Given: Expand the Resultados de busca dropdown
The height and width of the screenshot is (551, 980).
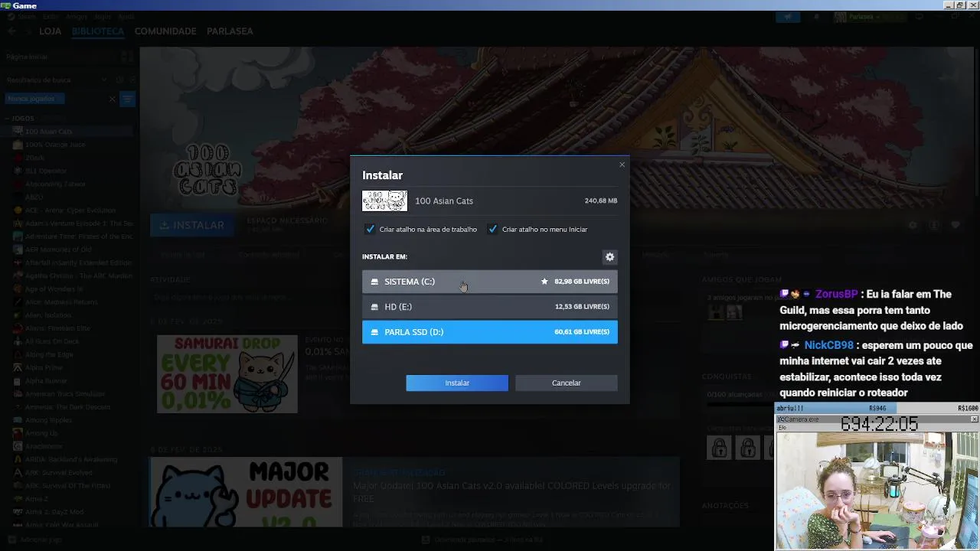Looking at the screenshot, I should 104,80.
